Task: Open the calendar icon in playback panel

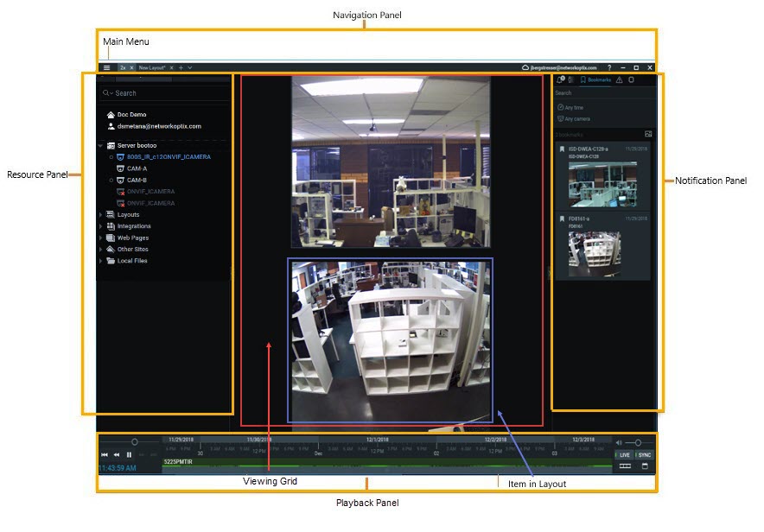Action: pyautogui.click(x=645, y=465)
